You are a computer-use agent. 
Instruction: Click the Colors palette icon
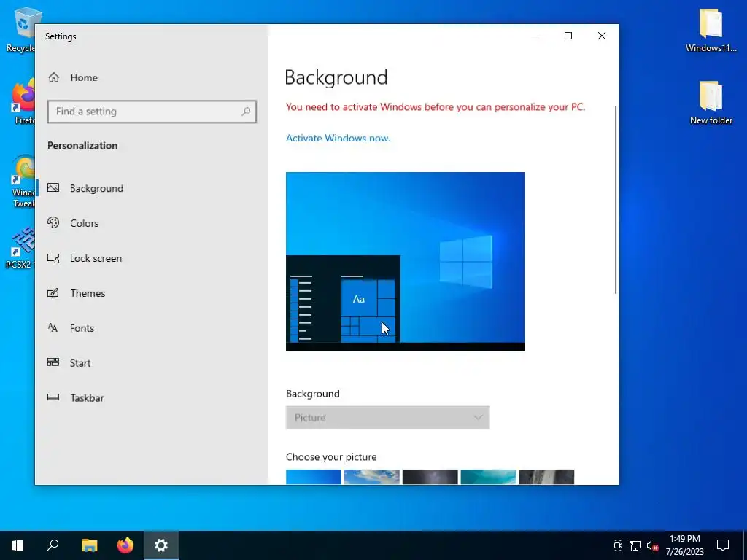[53, 222]
